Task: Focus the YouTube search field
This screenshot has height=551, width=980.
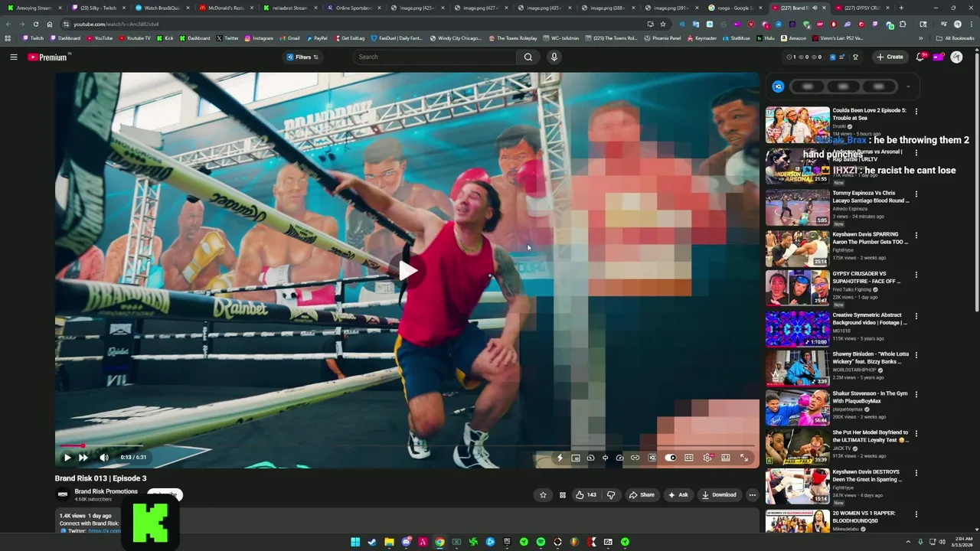Action: [x=435, y=57]
